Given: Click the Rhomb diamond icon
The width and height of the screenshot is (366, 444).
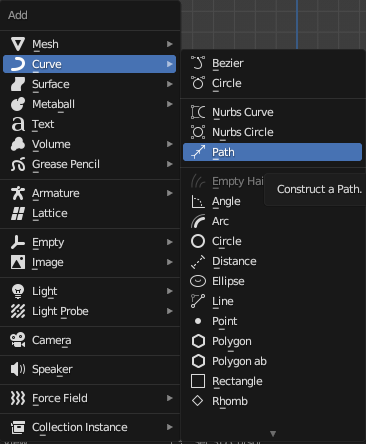Looking at the screenshot, I should click(x=198, y=401).
